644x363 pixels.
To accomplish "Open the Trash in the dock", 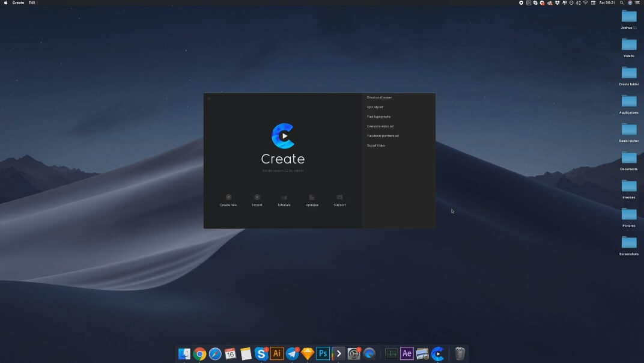I will (x=460, y=353).
